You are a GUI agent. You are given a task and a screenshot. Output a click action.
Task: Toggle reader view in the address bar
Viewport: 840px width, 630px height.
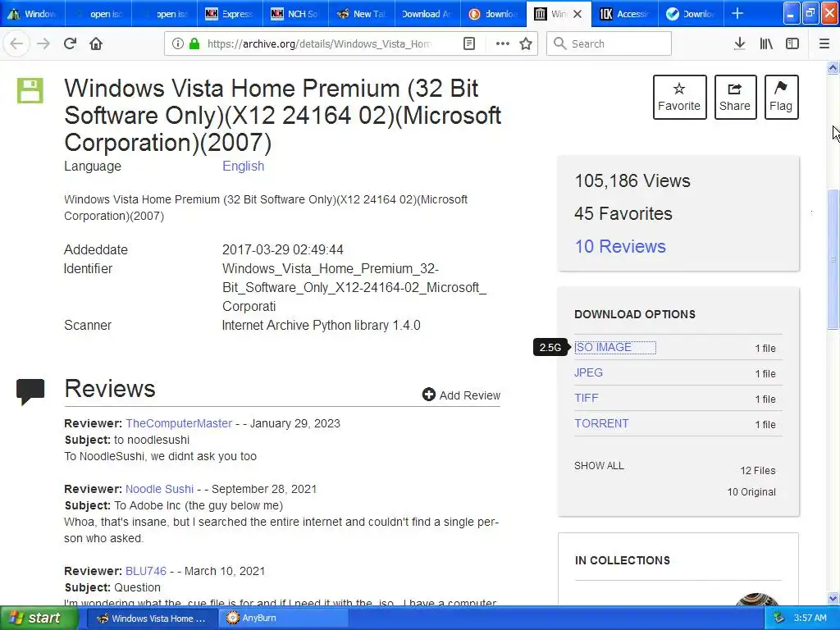click(469, 44)
